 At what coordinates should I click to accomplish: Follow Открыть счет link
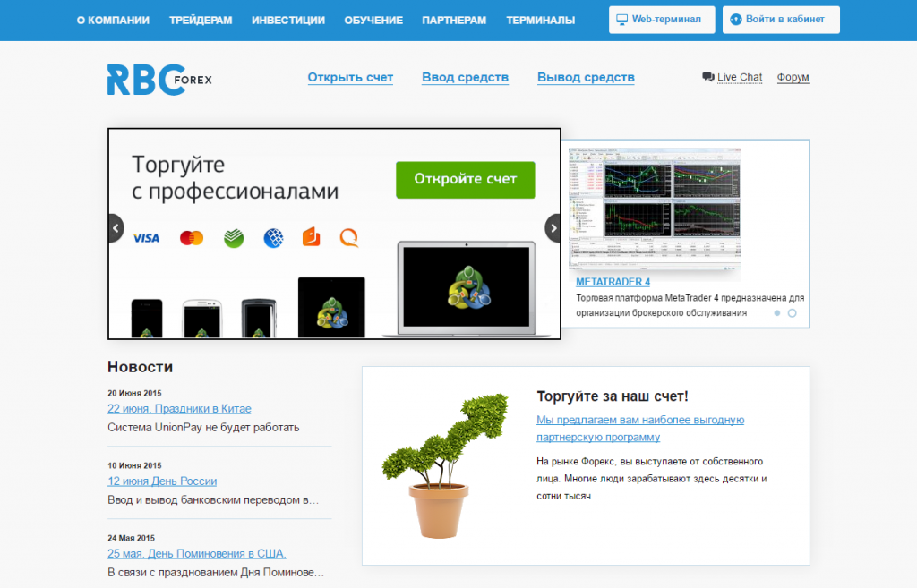350,77
